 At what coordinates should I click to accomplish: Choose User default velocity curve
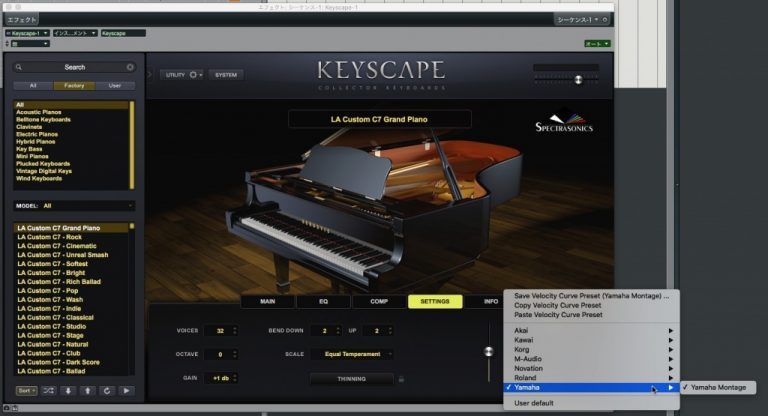591,403
